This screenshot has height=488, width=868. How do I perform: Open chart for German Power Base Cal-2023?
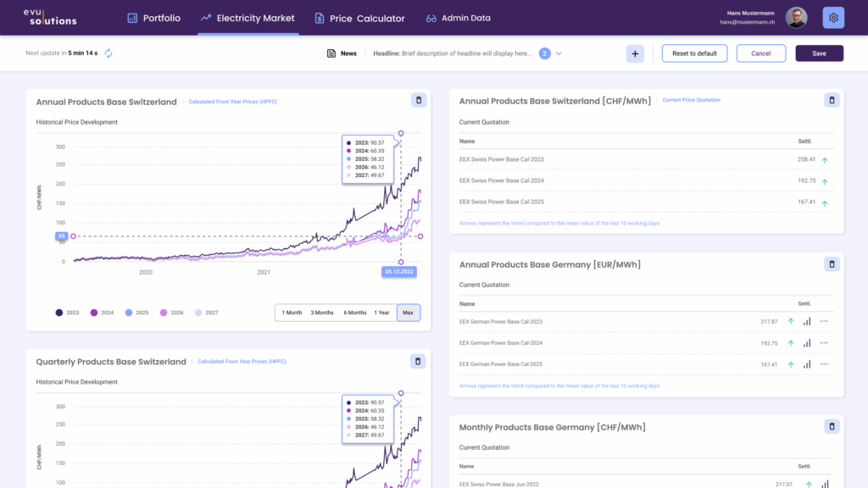[807, 321]
